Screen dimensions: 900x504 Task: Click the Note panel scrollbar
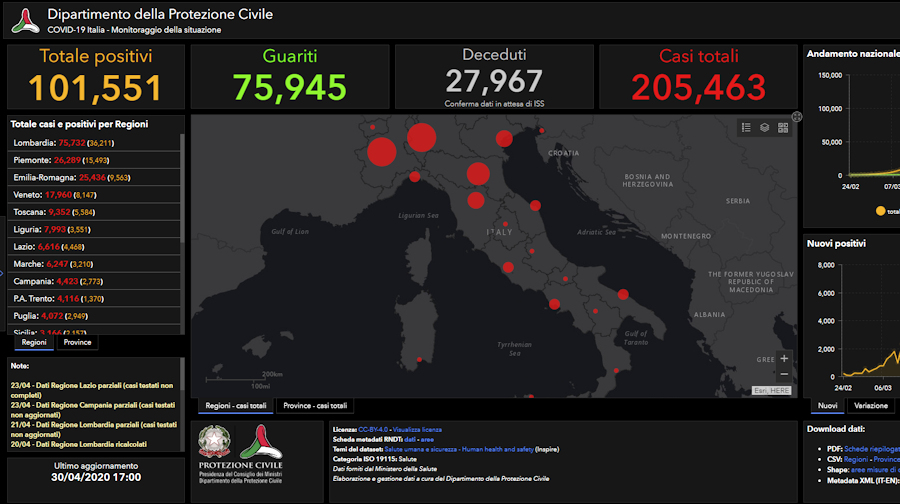click(183, 374)
